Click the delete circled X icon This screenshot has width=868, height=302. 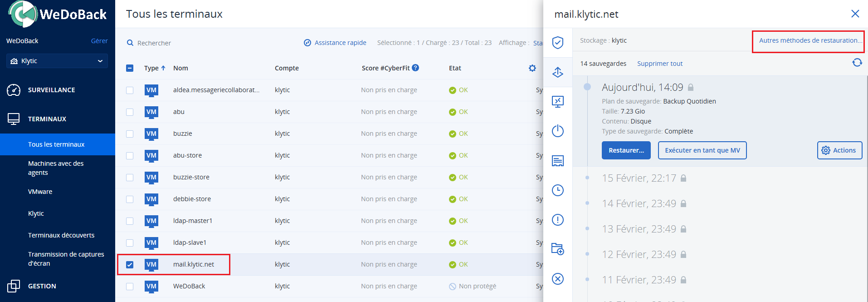click(558, 278)
